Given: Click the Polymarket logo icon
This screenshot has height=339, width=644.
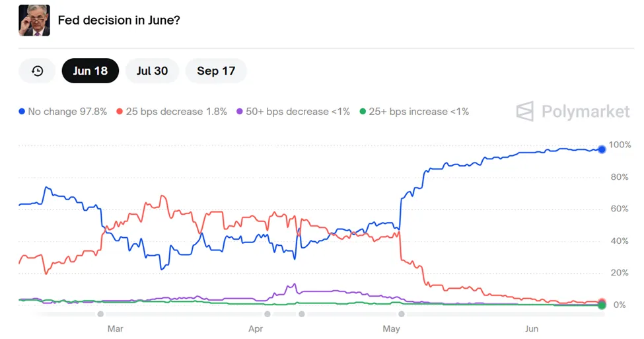Looking at the screenshot, I should [x=525, y=111].
